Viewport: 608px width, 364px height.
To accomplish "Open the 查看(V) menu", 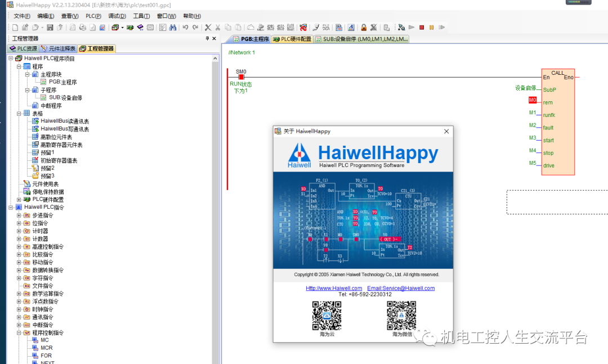I will pyautogui.click(x=70, y=16).
